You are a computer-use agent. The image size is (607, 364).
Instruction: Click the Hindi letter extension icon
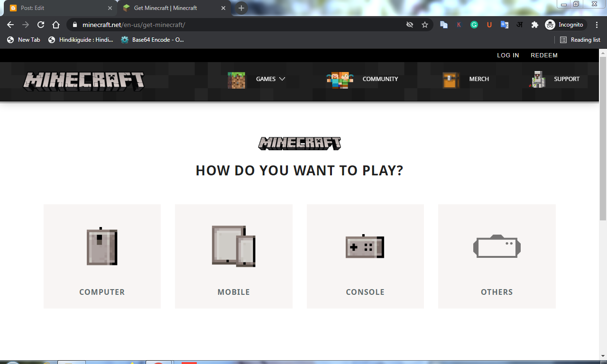[520, 25]
